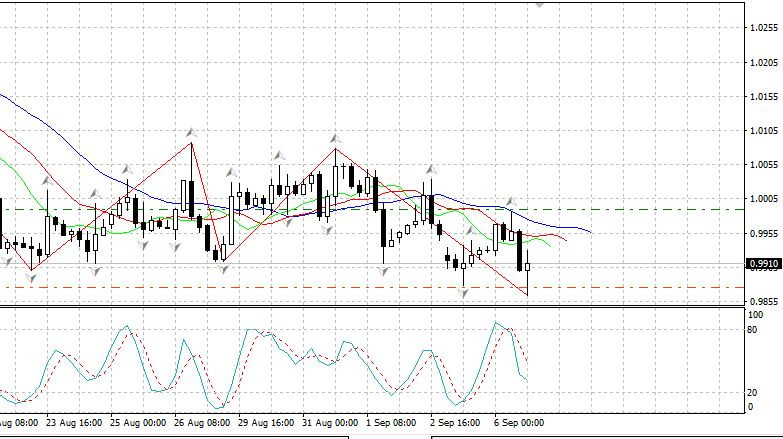Click the gray chart shift triangle at top
Screen dimensions: 783x439
point(540,4)
